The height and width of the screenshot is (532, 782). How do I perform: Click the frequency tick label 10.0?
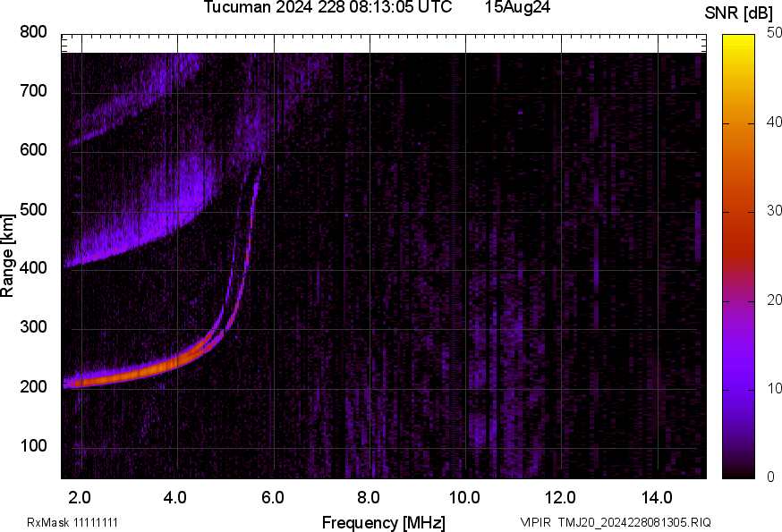464,498
